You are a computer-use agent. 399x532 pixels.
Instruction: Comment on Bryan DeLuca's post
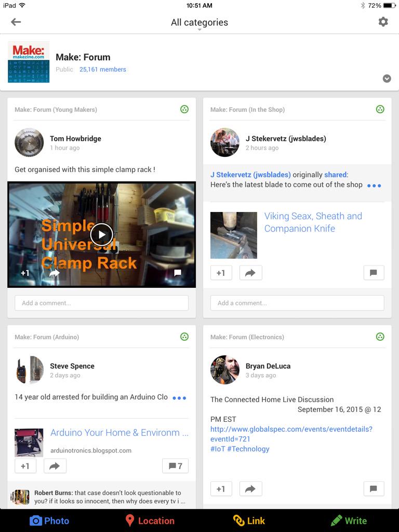coord(374,489)
